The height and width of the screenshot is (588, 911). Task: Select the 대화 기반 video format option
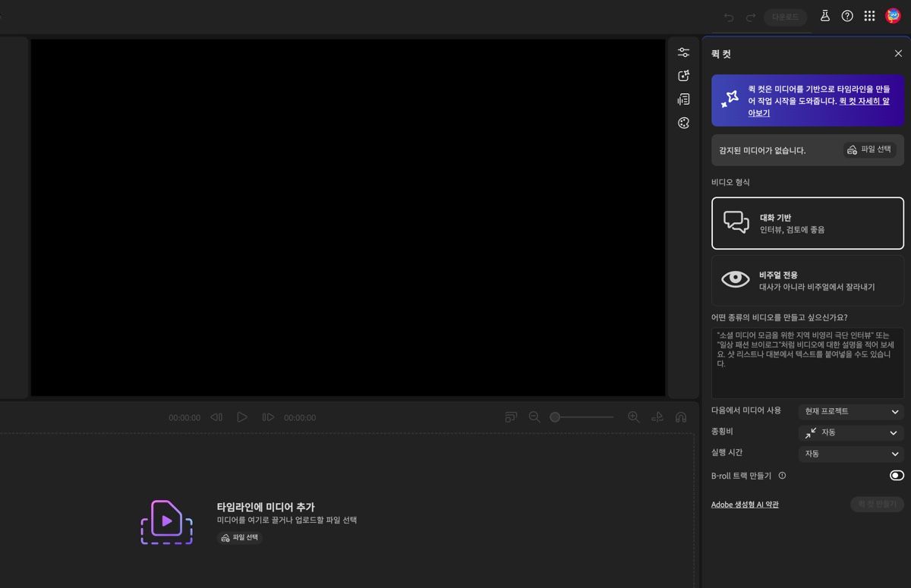coord(808,223)
